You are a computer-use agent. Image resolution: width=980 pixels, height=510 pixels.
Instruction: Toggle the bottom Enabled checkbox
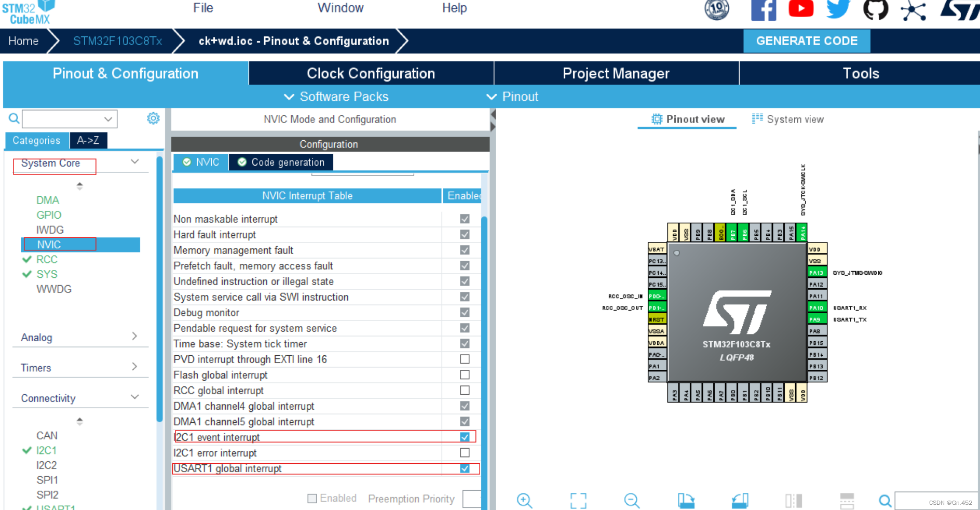(312, 499)
